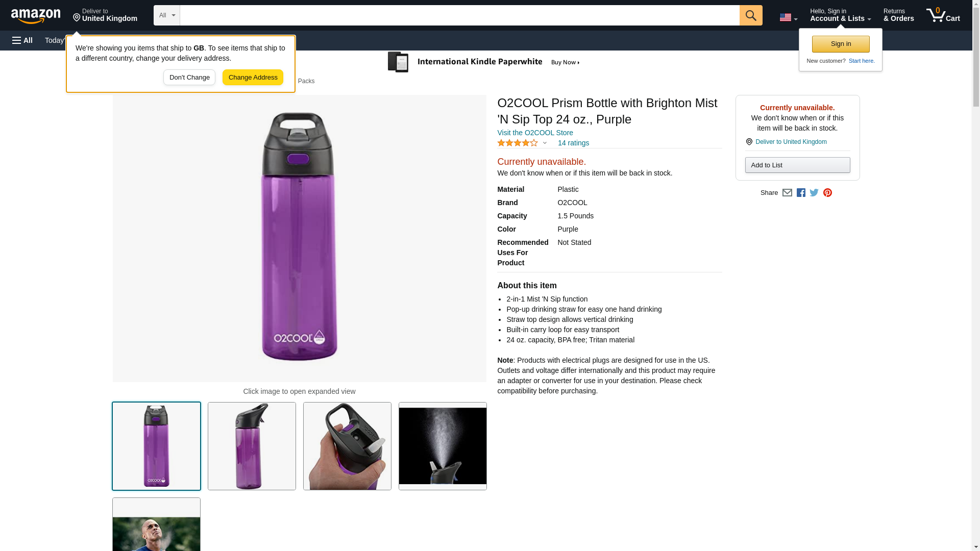
Task: Share product on Twitter
Action: (814, 193)
